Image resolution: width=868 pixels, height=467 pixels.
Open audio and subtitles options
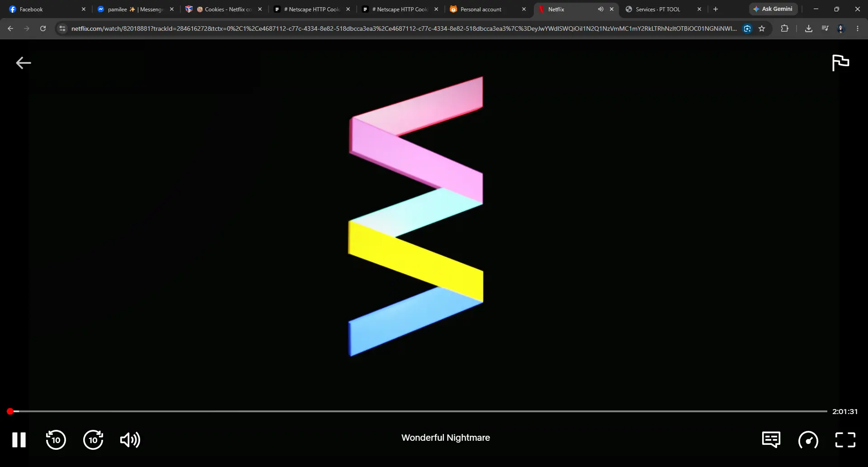pyautogui.click(x=771, y=439)
